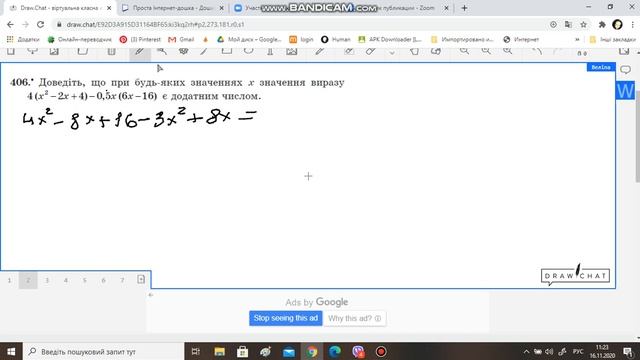Go to whiteboard page 4

(x=66, y=280)
